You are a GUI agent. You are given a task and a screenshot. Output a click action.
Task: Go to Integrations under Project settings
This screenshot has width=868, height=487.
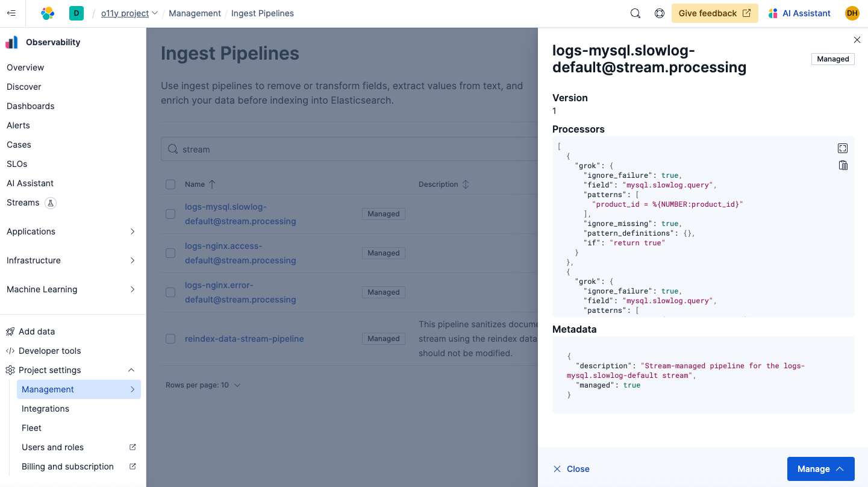tap(45, 409)
